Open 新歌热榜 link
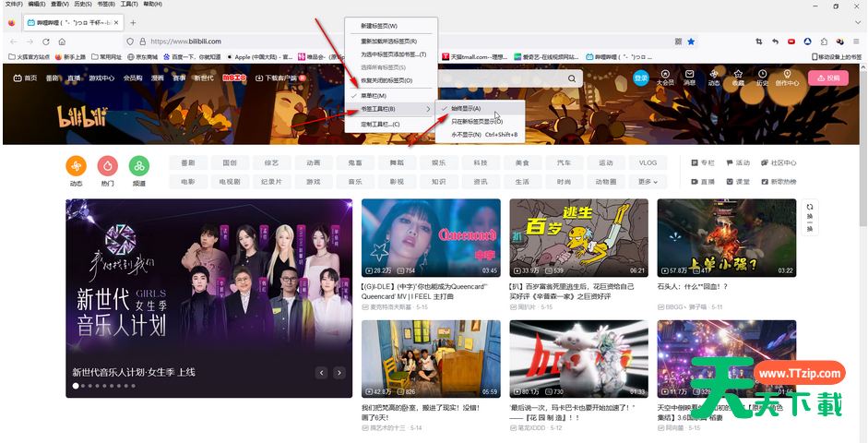Image resolution: width=868 pixels, height=443 pixels. 779,182
